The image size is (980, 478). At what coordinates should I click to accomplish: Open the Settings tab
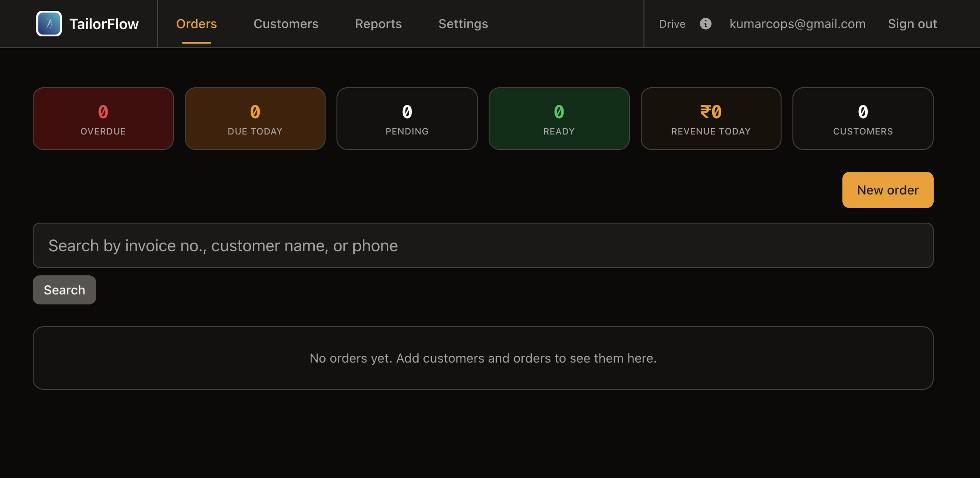click(463, 24)
